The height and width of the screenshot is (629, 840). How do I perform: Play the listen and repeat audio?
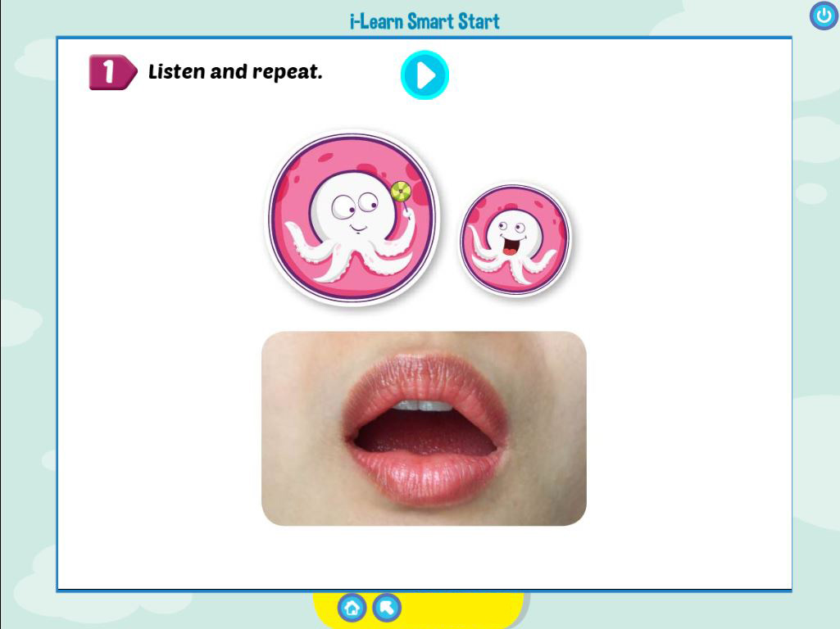(425, 75)
